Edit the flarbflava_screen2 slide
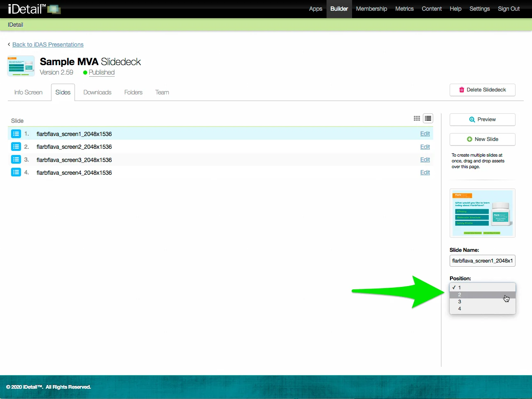The image size is (532, 399). pyautogui.click(x=425, y=147)
